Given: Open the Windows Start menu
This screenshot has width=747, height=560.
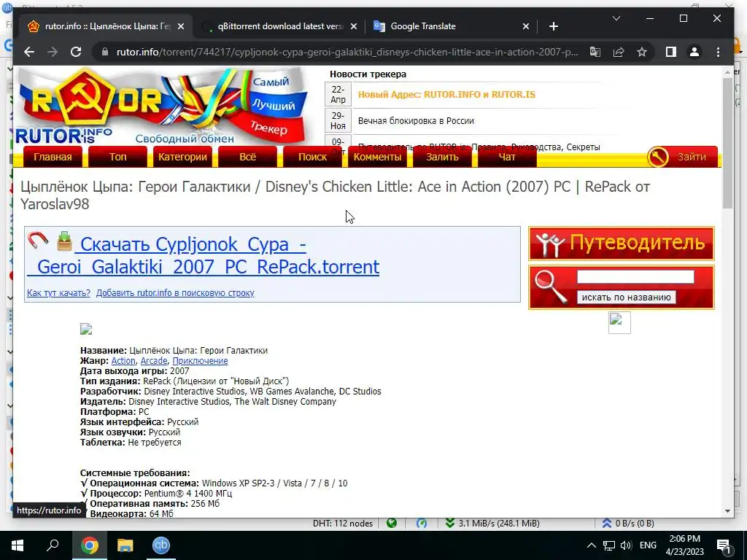Looking at the screenshot, I should (18, 545).
